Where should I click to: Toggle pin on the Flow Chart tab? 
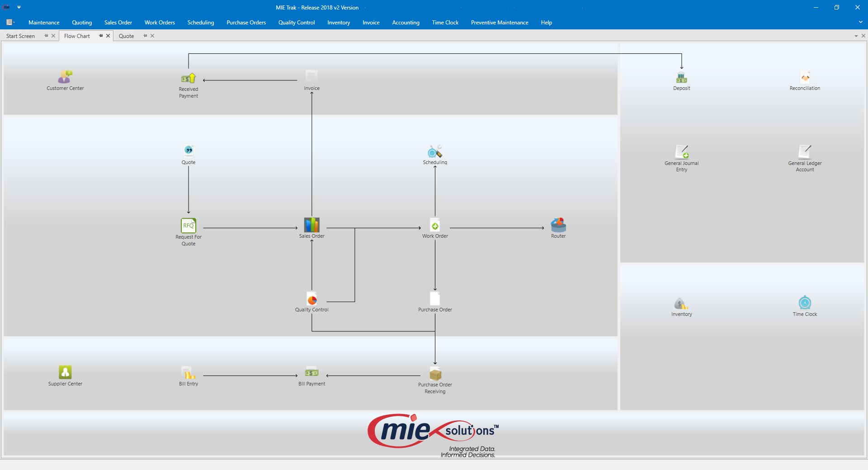pos(101,36)
